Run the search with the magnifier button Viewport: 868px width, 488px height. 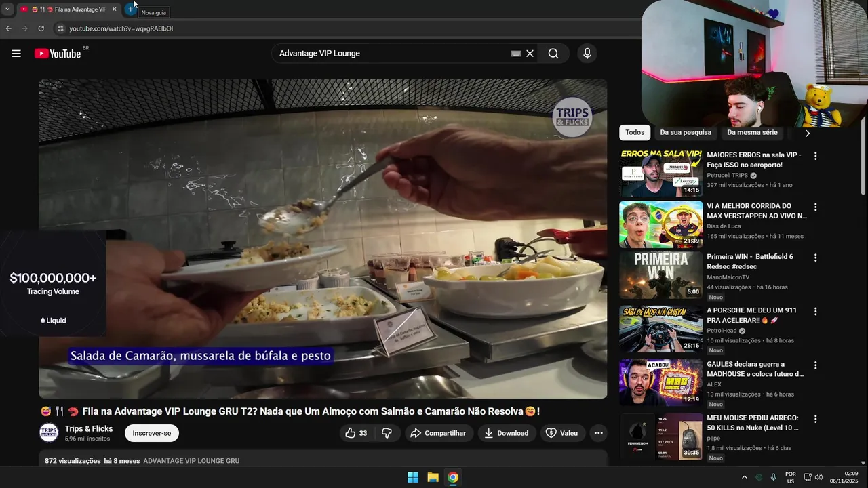click(553, 54)
